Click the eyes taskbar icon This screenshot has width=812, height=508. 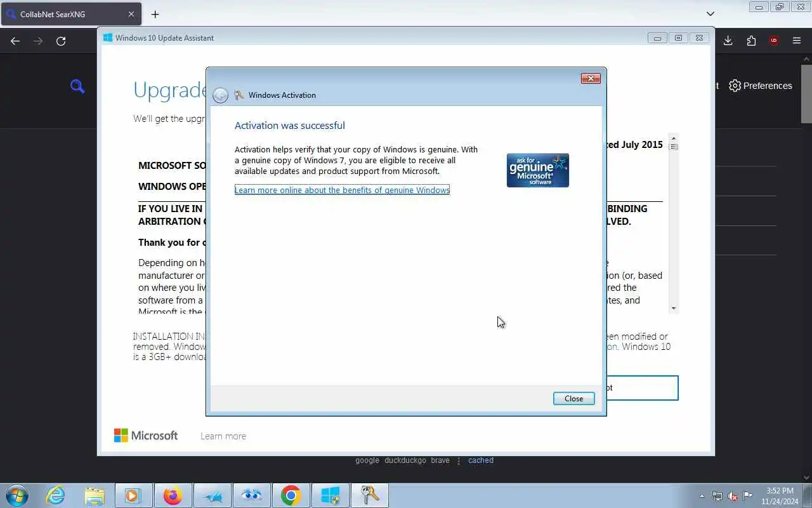[252, 495]
